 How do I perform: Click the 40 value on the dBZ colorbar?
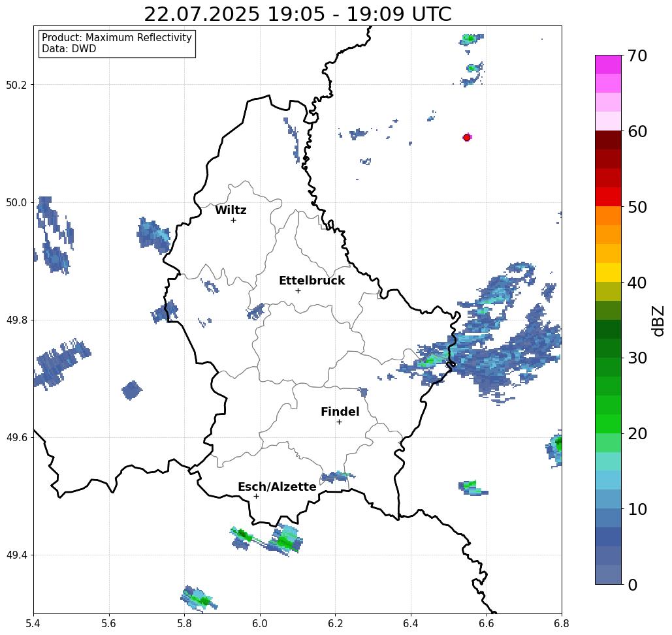click(637, 283)
